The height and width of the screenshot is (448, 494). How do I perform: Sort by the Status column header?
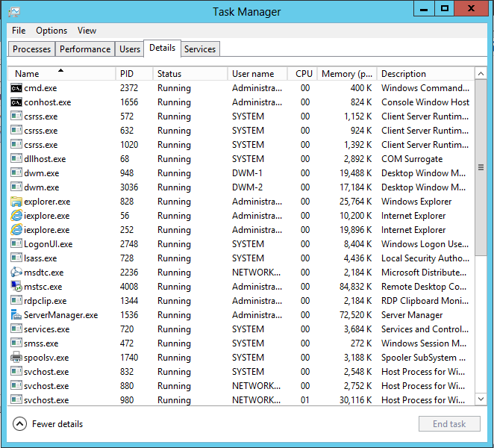tap(190, 74)
